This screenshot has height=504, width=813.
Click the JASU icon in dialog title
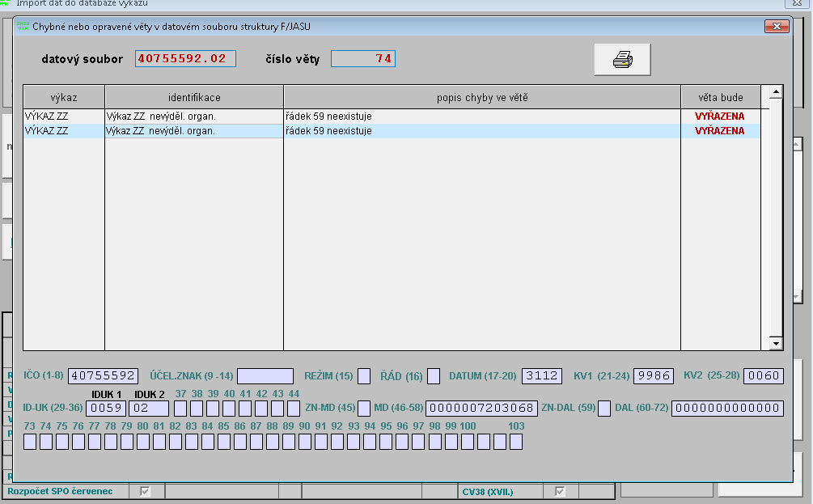coord(23,26)
